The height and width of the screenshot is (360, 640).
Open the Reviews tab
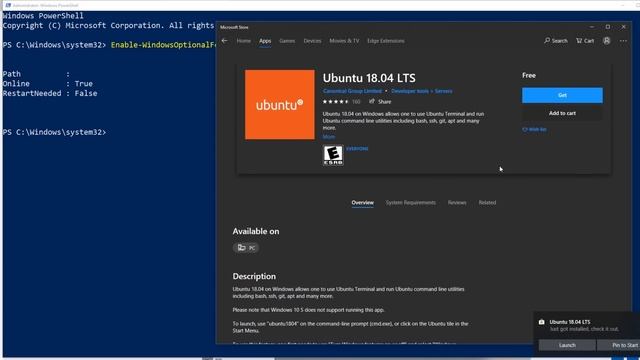[457, 202]
